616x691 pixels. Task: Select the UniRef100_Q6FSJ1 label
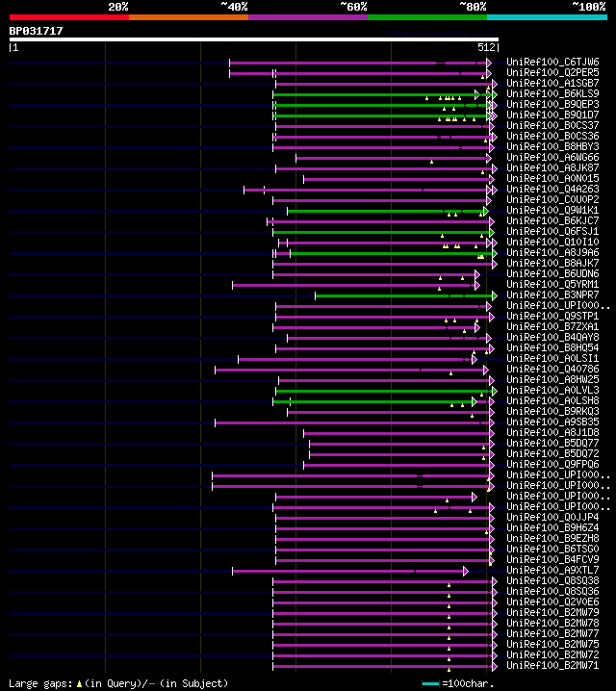pyautogui.click(x=552, y=231)
